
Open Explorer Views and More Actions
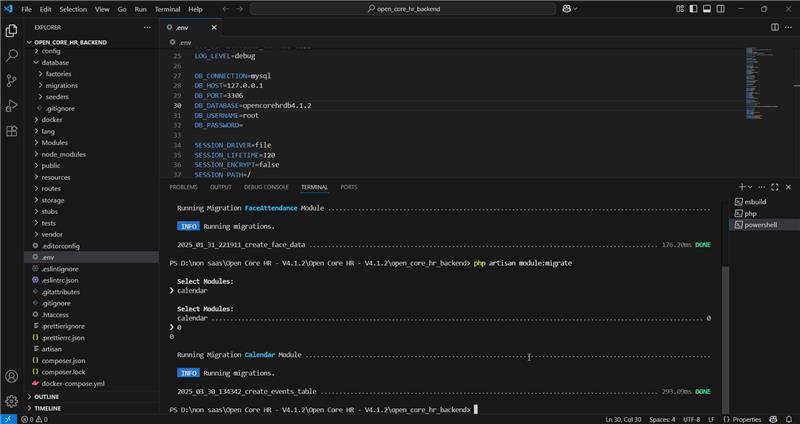click(x=147, y=28)
